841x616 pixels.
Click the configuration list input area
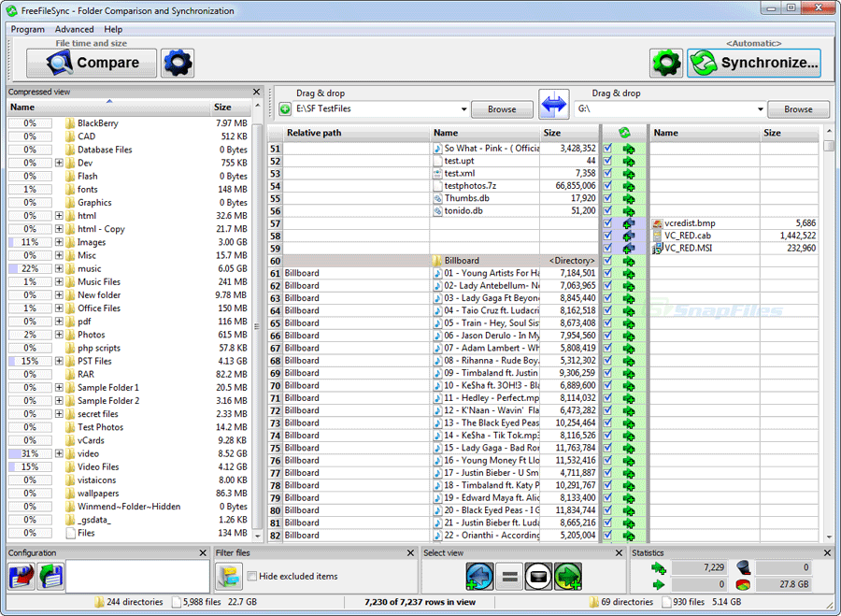[x=138, y=577]
